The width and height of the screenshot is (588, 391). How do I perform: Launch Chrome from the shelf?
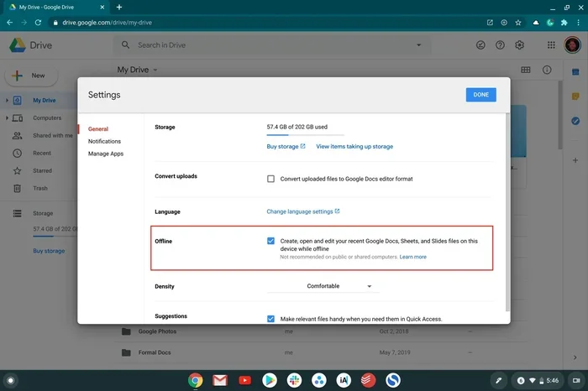coord(195,381)
